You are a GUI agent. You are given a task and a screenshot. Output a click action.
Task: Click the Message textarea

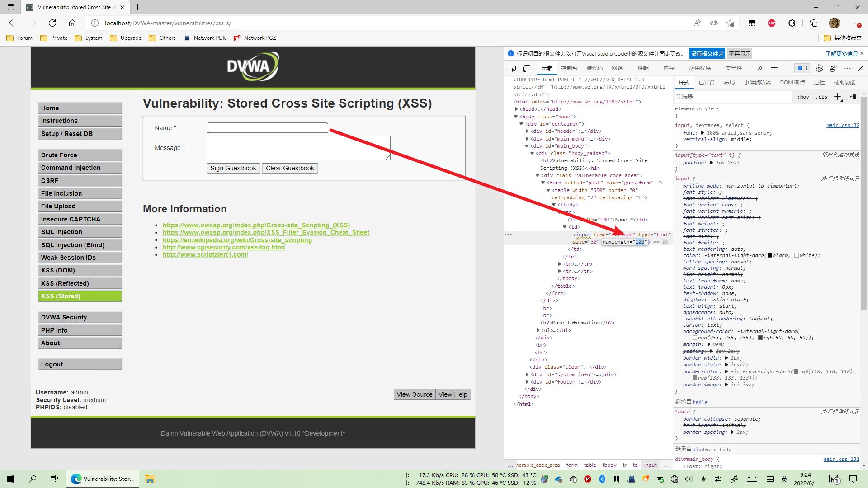tap(298, 148)
